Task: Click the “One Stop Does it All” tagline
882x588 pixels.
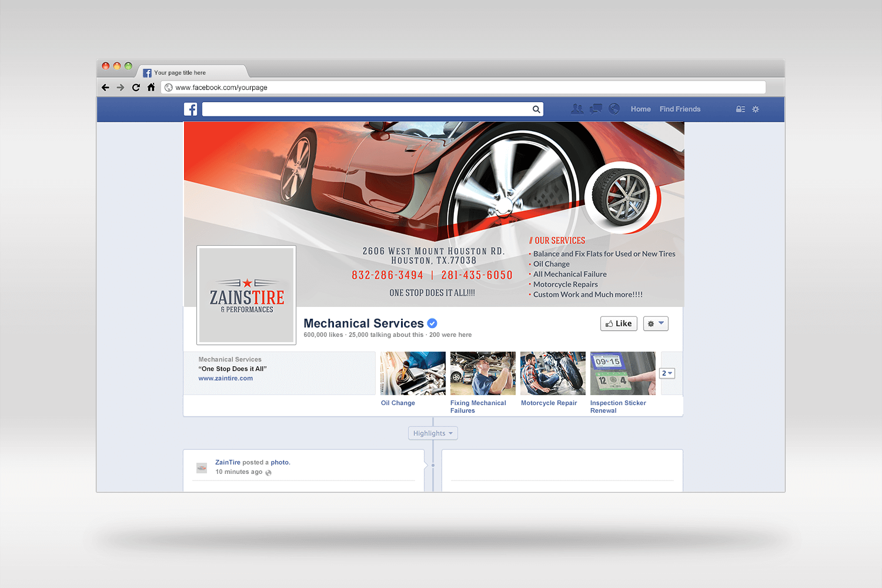Action: 233,369
